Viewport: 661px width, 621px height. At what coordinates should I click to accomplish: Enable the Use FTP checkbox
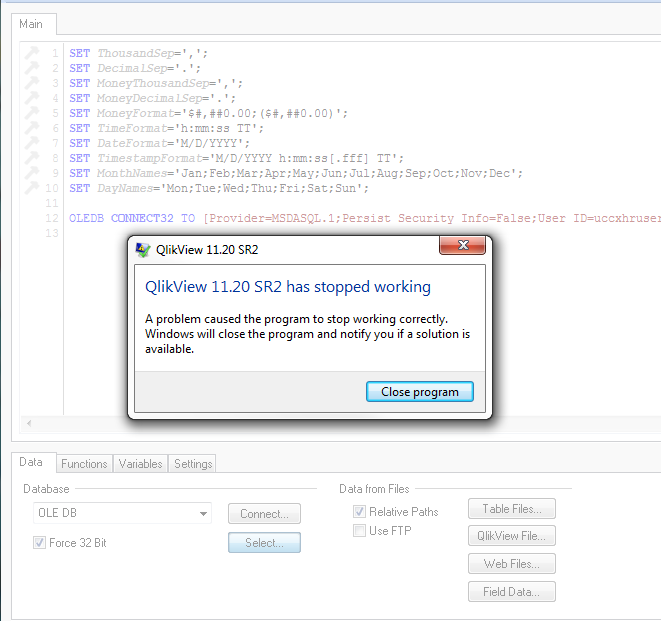click(359, 530)
